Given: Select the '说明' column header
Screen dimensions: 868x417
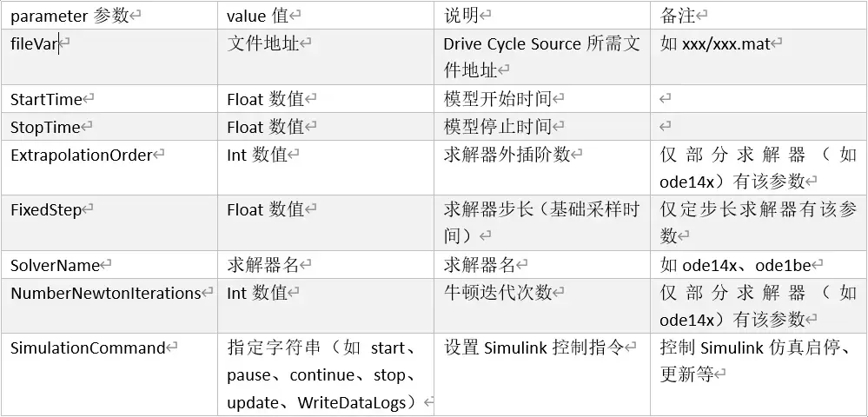Looking at the screenshot, I should point(542,15).
